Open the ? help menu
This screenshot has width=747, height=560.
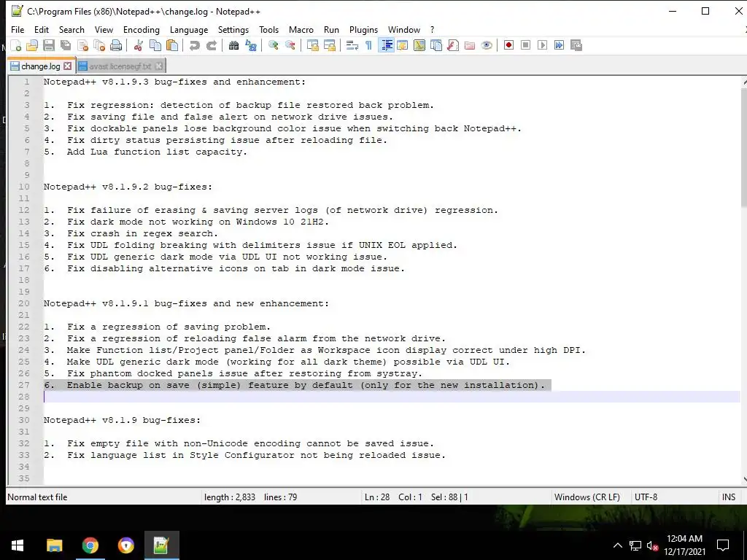click(x=432, y=29)
